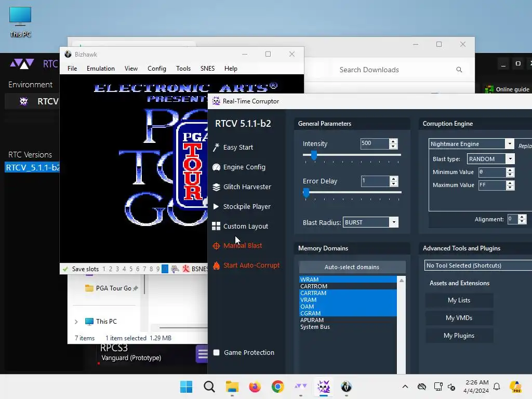The image size is (532, 399).
Task: Open Windows Start menu
Action: coord(186,387)
